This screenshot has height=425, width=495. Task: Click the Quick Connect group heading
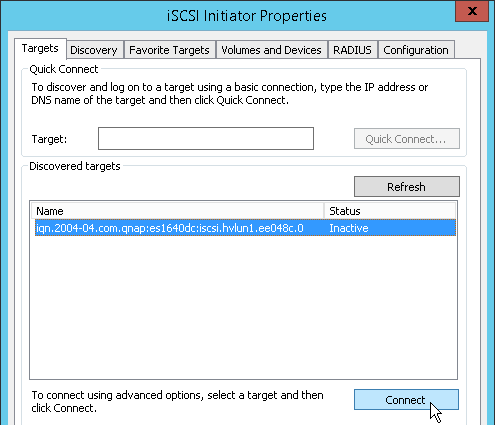pyautogui.click(x=64, y=69)
